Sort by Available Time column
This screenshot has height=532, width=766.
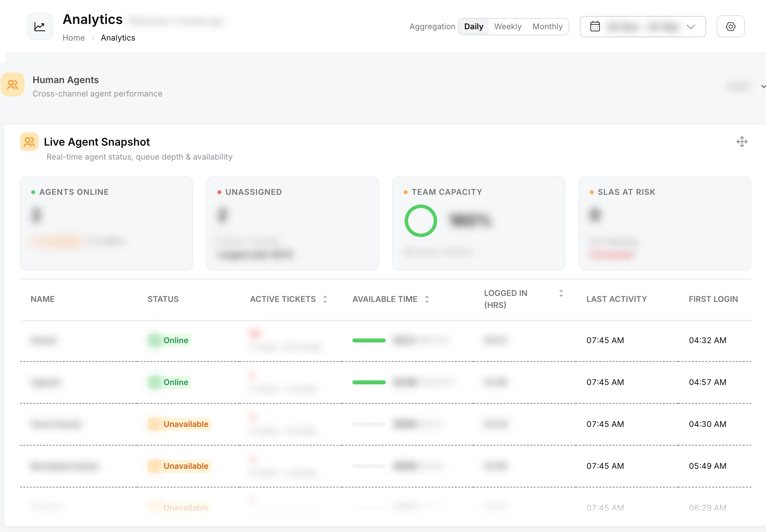pos(426,299)
